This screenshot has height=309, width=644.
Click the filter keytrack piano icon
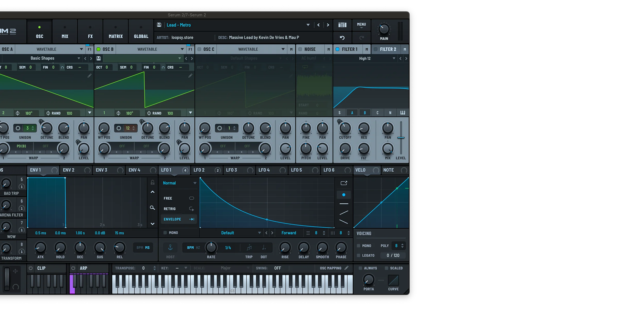(x=403, y=113)
